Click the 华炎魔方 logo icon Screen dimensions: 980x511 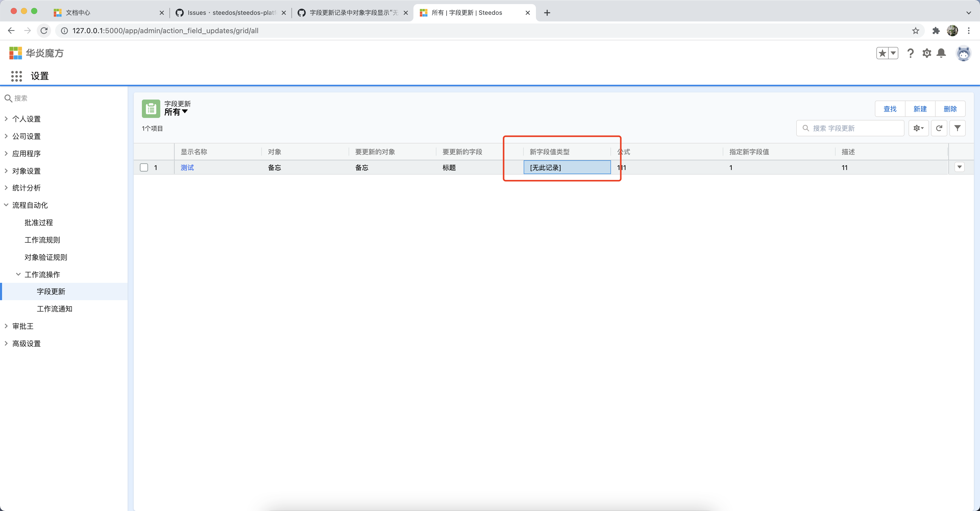(16, 53)
